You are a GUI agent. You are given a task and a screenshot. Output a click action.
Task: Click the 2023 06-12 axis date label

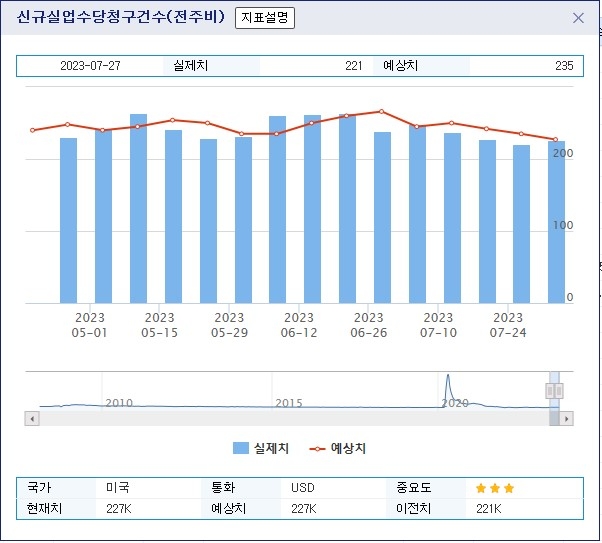(x=299, y=325)
